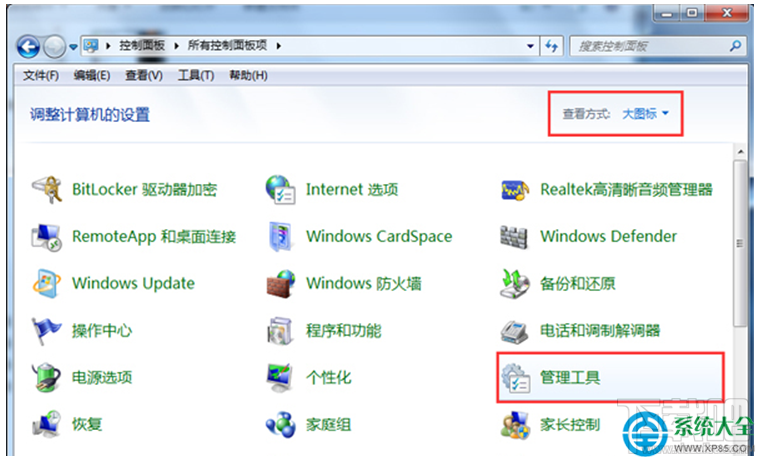Open the 恢复 link
757x459 pixels.
(87, 424)
